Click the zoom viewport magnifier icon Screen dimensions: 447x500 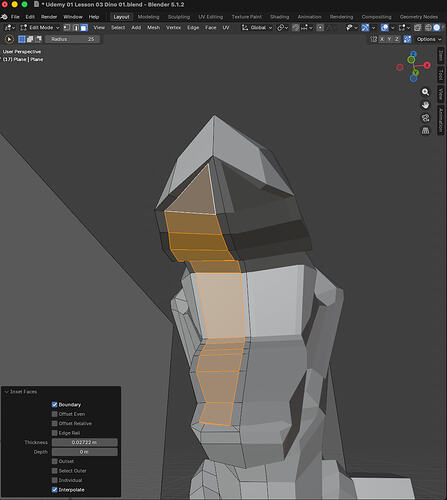[425, 92]
